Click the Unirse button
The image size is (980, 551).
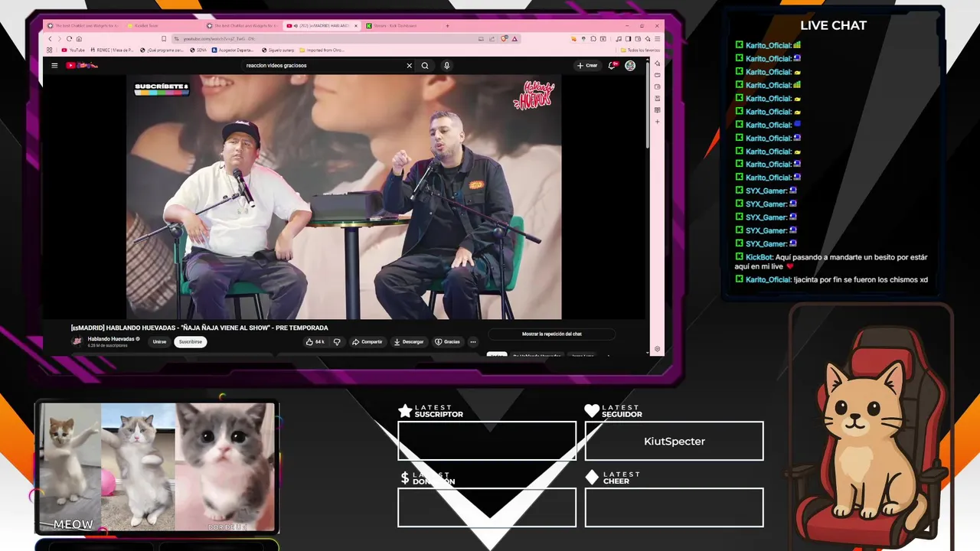pyautogui.click(x=159, y=342)
